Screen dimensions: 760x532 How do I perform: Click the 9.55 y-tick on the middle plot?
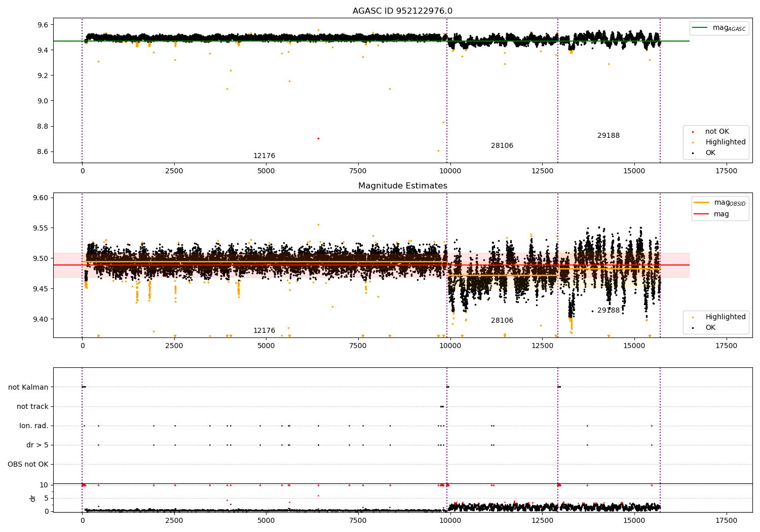click(41, 228)
